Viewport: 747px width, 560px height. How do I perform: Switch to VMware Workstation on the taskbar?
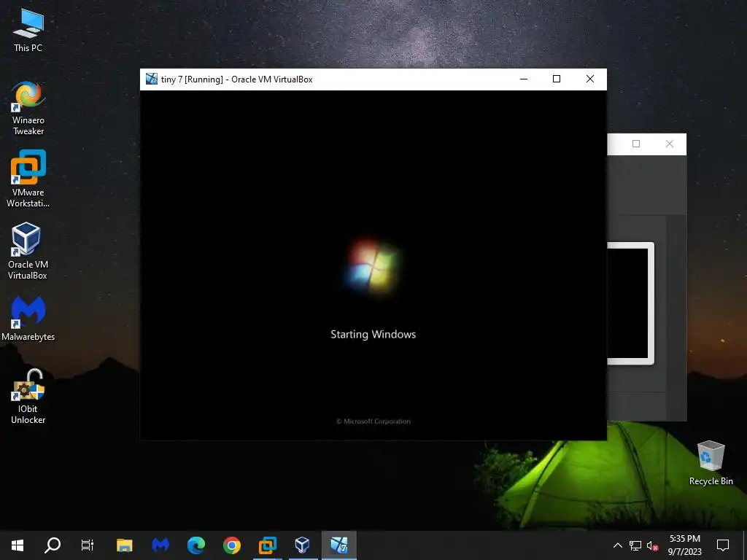[267, 545]
